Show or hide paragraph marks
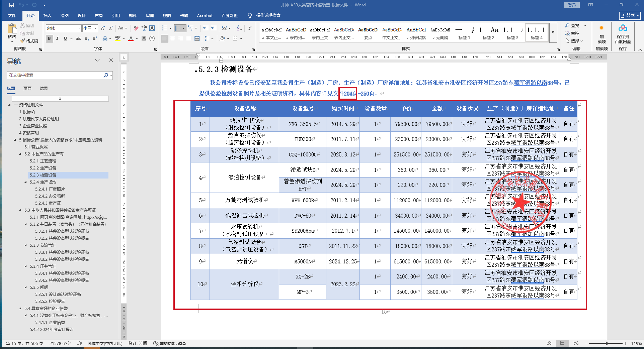The width and height of the screenshot is (644, 349). 250,28
